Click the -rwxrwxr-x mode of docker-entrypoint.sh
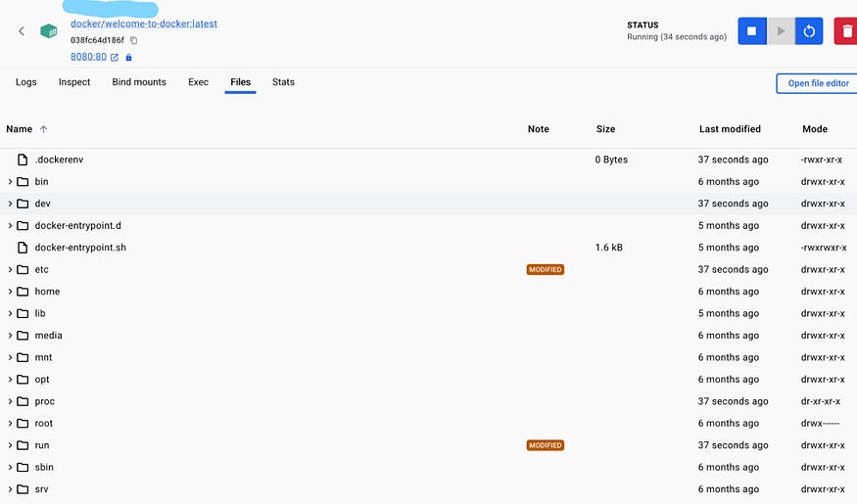The width and height of the screenshot is (857, 504). point(824,248)
